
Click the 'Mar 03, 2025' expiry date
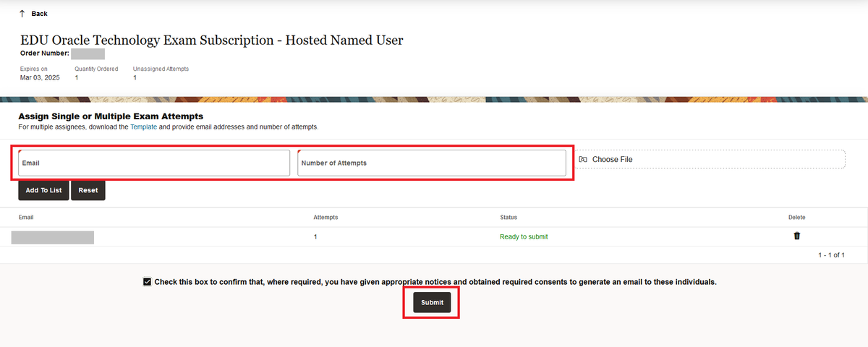click(x=40, y=77)
